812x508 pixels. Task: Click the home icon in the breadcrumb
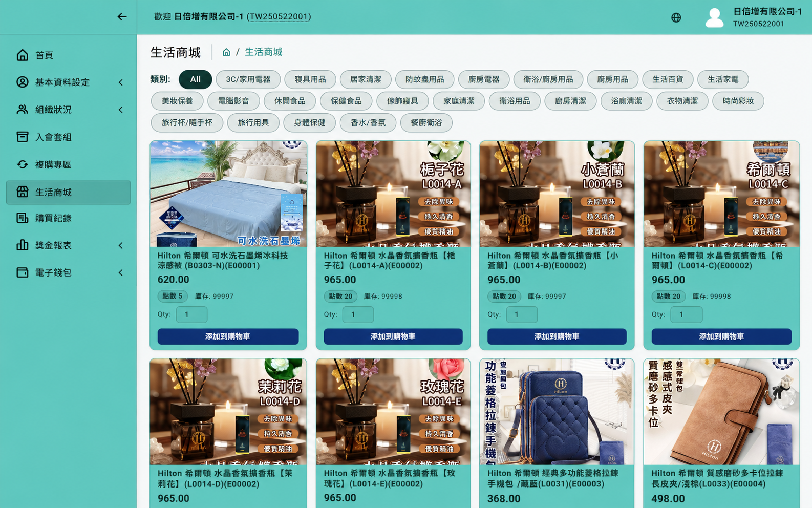tap(226, 52)
